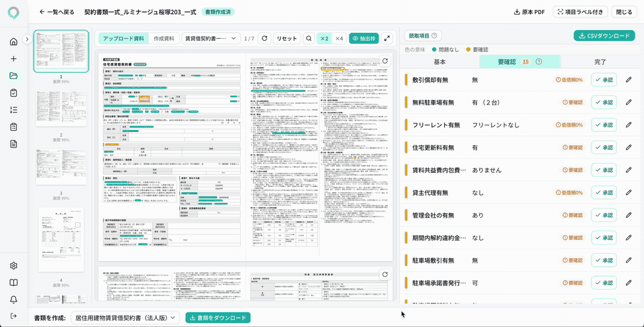Viewport: 644px width, 327px height.
Task: Go back with 一覧へ戻る
Action: tap(56, 12)
